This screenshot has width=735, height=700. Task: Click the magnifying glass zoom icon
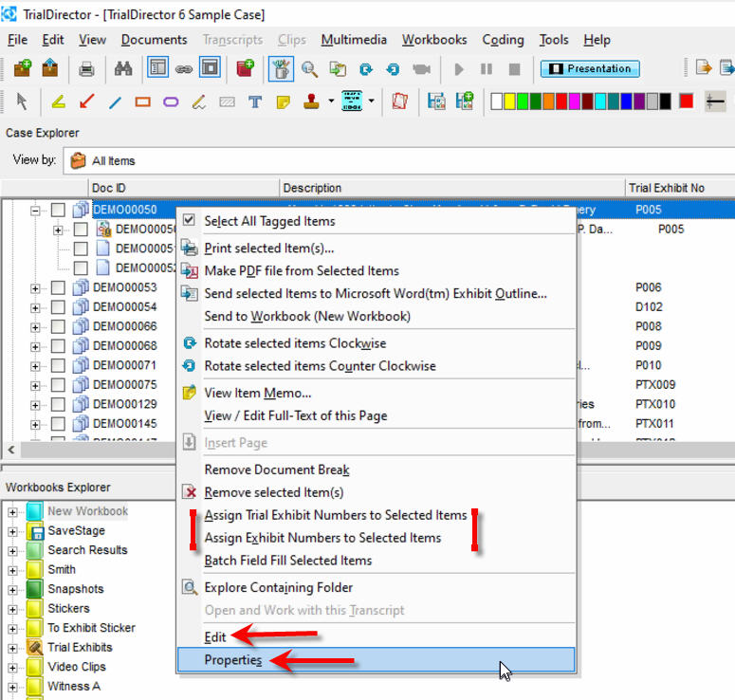(x=309, y=69)
